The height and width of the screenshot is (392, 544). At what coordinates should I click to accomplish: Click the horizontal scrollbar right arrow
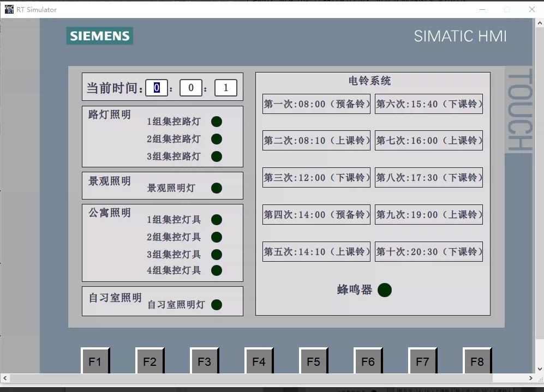tap(531, 378)
